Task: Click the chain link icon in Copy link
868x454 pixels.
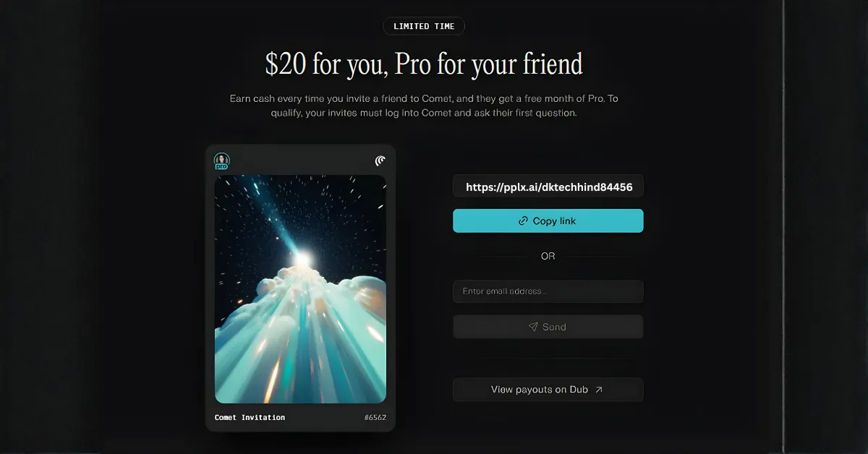Action: pos(524,221)
